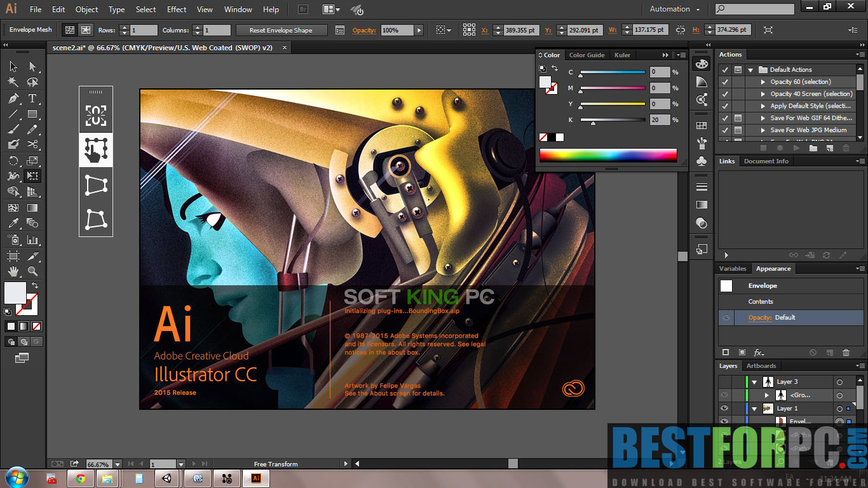Screen dimensions: 868x488
Task: Switch to the Artboards tab
Action: coord(761,366)
